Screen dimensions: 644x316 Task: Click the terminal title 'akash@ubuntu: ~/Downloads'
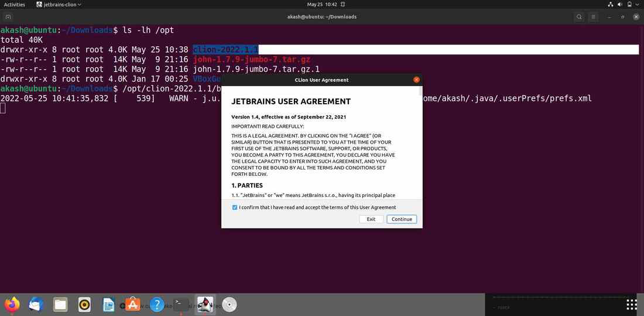click(321, 17)
